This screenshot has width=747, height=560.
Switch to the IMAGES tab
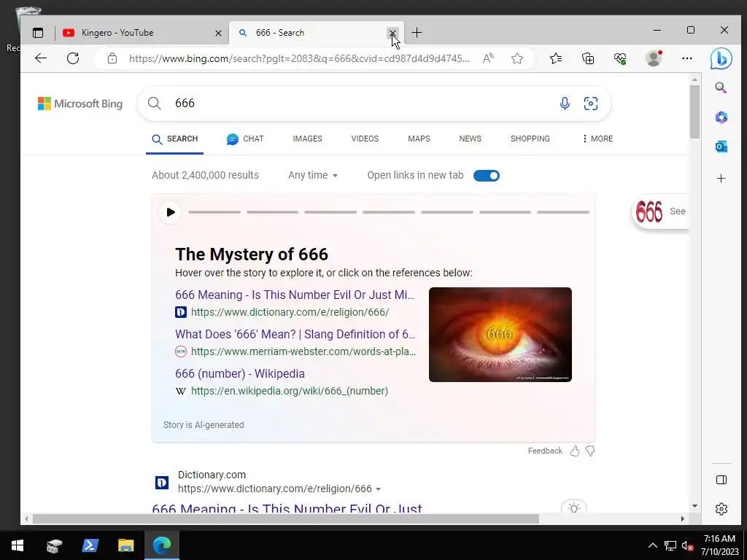[307, 139]
